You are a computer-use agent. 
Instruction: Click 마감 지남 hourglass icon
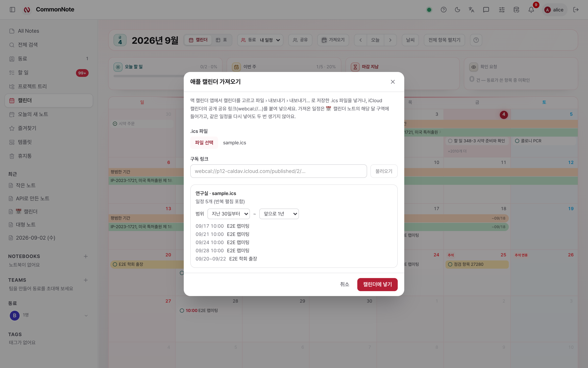click(355, 67)
